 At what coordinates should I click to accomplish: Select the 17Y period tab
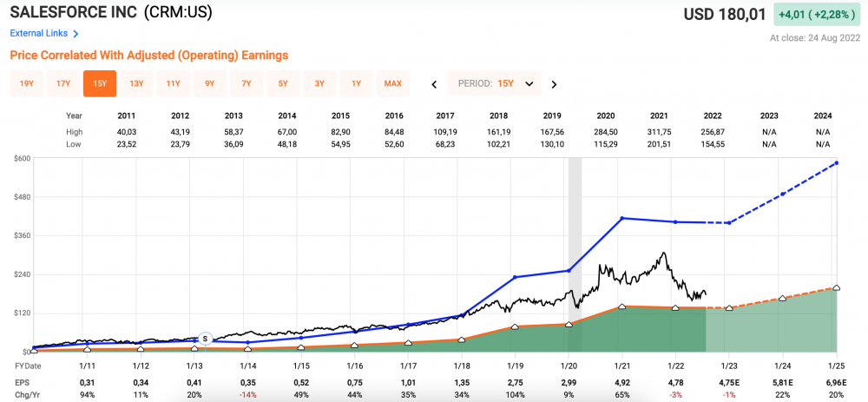63,83
